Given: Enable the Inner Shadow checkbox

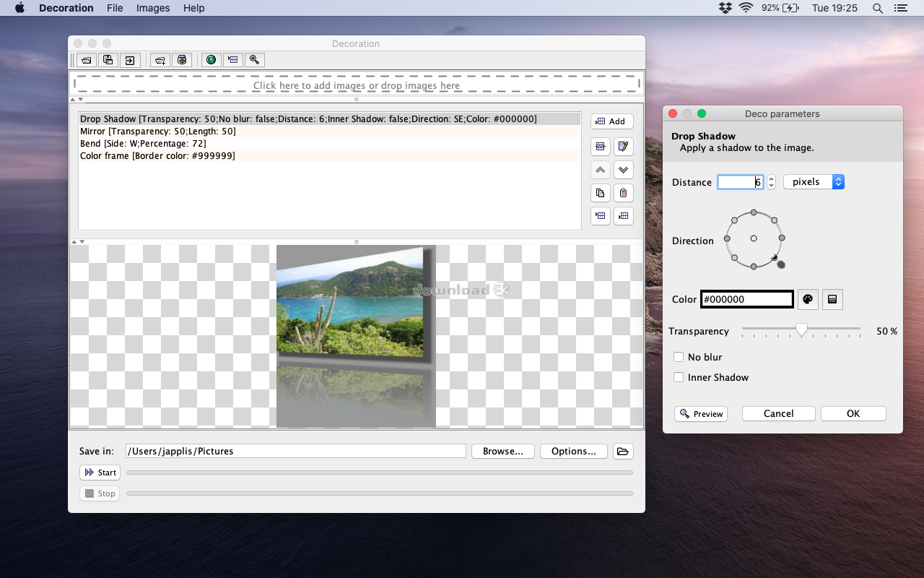Looking at the screenshot, I should [x=679, y=377].
